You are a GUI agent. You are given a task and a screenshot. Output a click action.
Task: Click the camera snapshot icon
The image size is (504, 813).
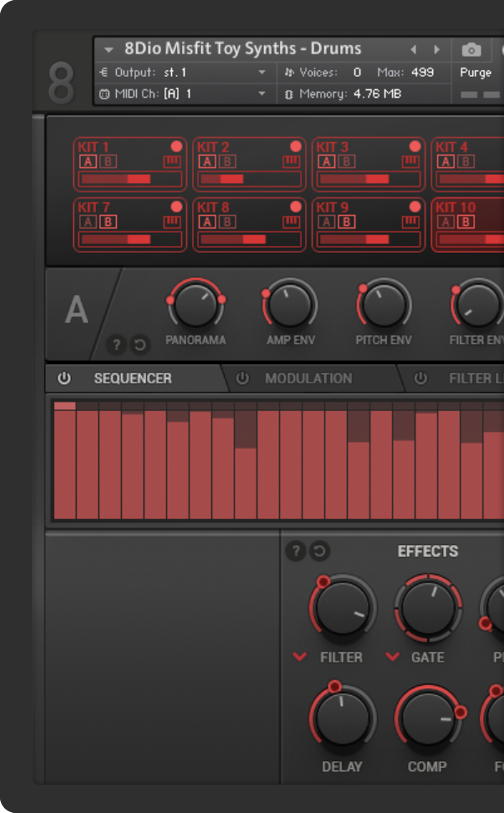coord(471,50)
